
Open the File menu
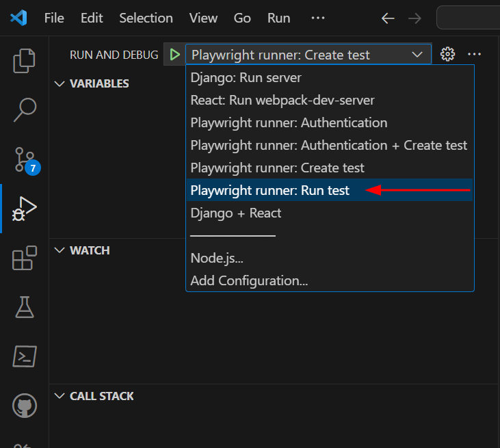click(x=54, y=18)
